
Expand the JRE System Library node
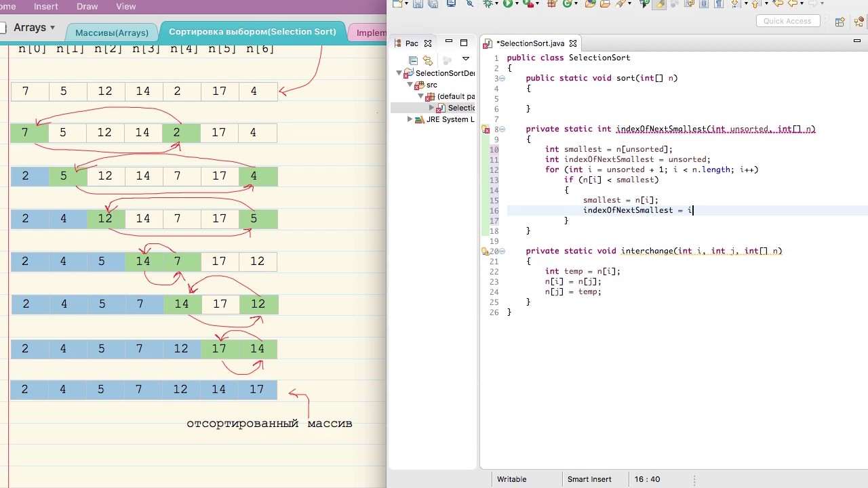tap(410, 119)
